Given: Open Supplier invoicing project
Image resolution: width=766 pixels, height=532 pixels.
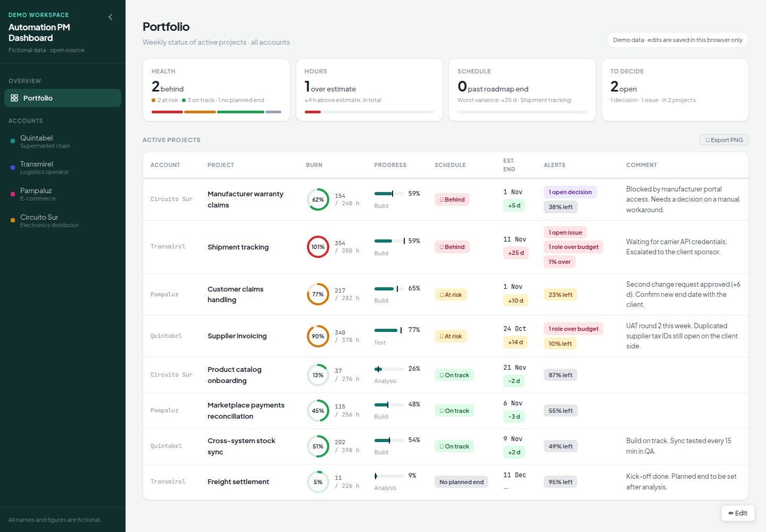Looking at the screenshot, I should click(x=237, y=336).
